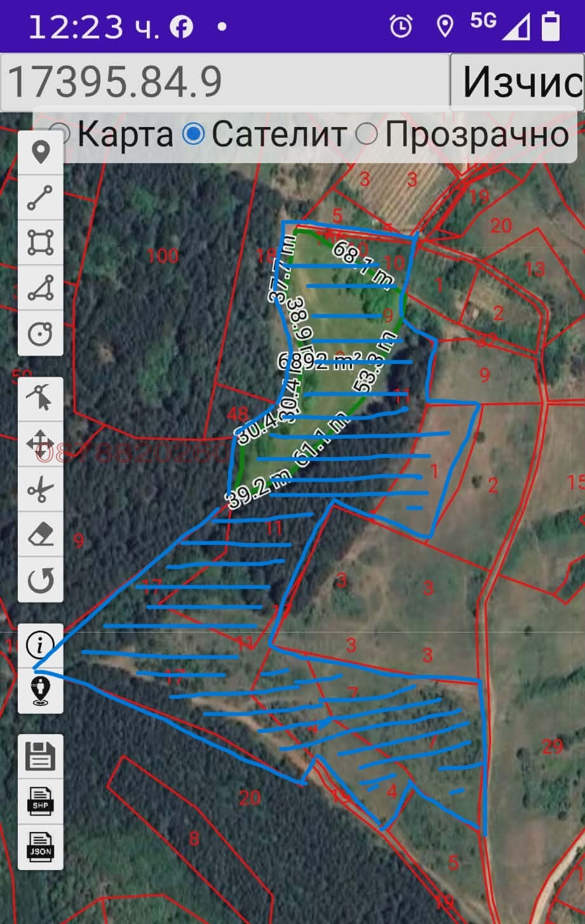Screen dimensions: 585x924
Task: Activate the pointer selection tool
Action: [41, 398]
